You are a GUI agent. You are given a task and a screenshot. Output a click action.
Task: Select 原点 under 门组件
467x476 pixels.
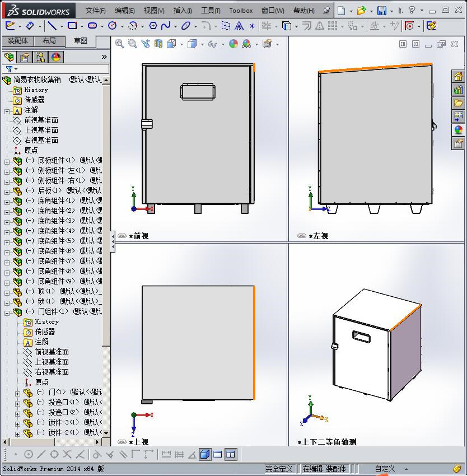click(41, 382)
